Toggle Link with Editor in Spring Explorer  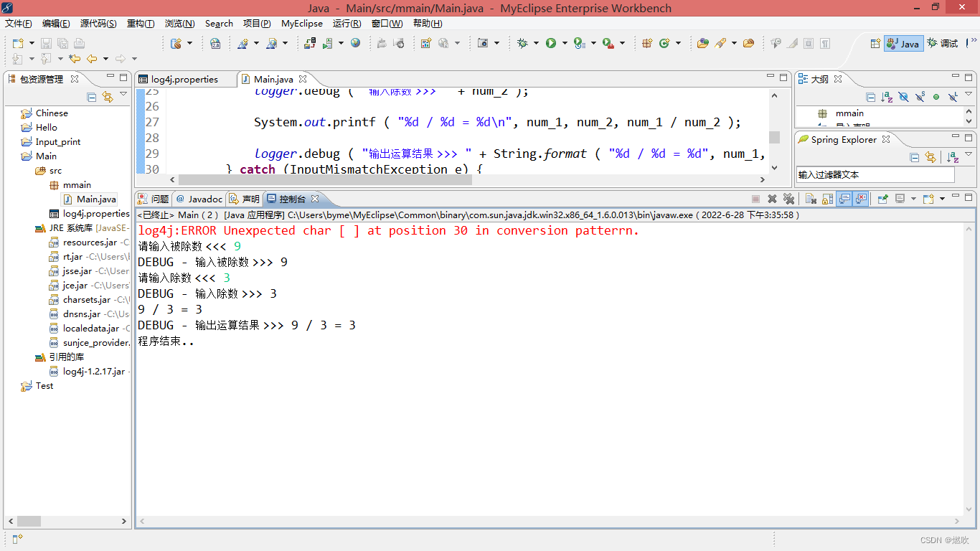930,157
